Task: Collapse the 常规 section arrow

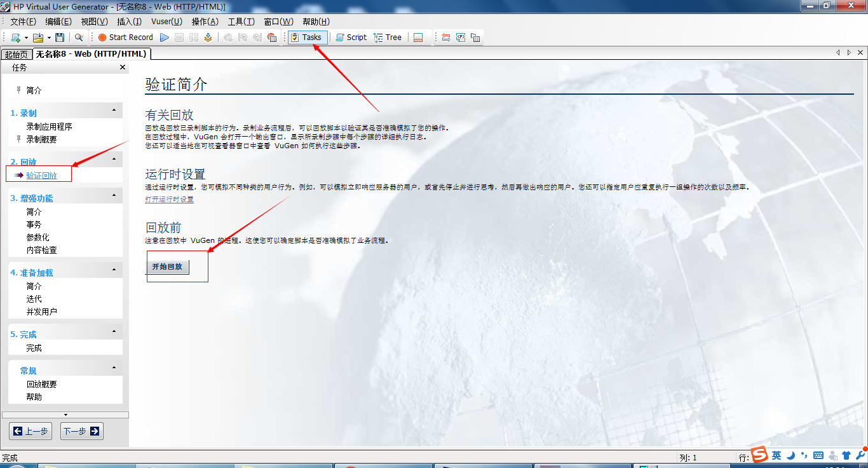Action: point(114,368)
